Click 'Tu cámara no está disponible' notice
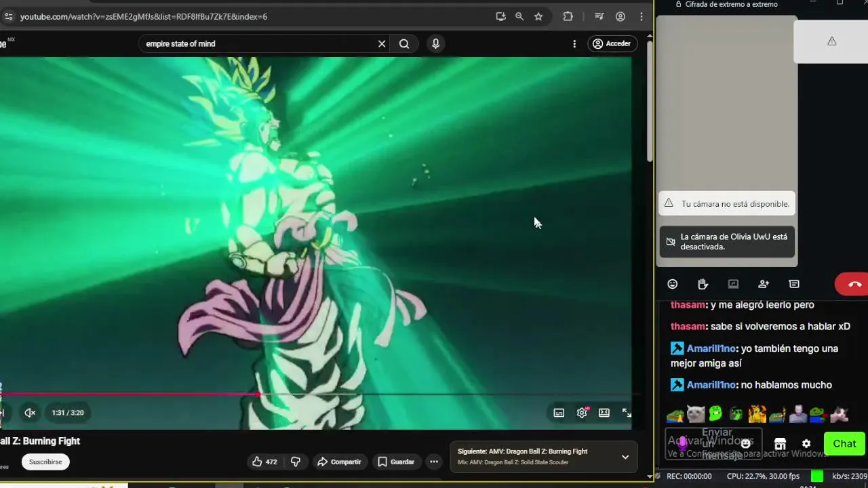This screenshot has width=868, height=488. point(726,203)
